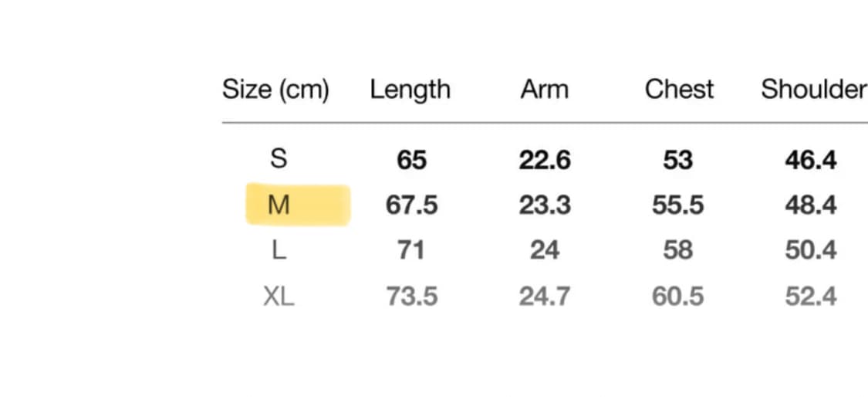Click the 24.7 arm value for XL
This screenshot has height=397, width=868.
[545, 297]
